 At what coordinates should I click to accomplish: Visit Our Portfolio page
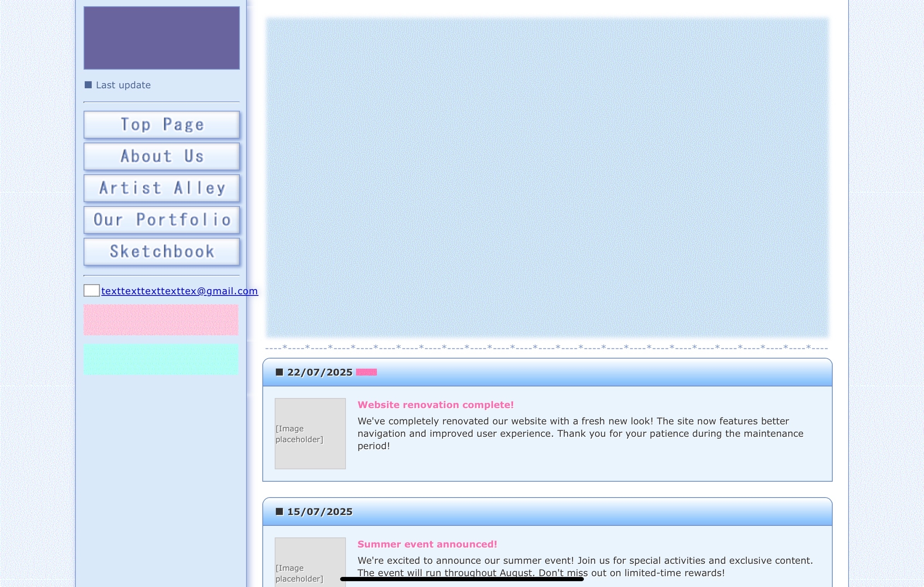(162, 220)
